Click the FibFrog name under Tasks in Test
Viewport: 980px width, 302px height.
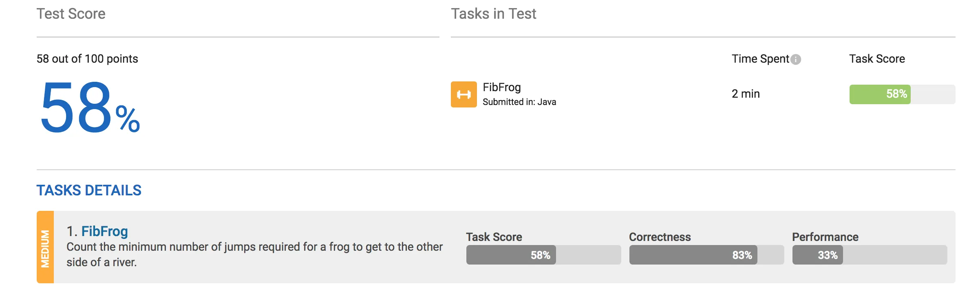pyautogui.click(x=501, y=88)
